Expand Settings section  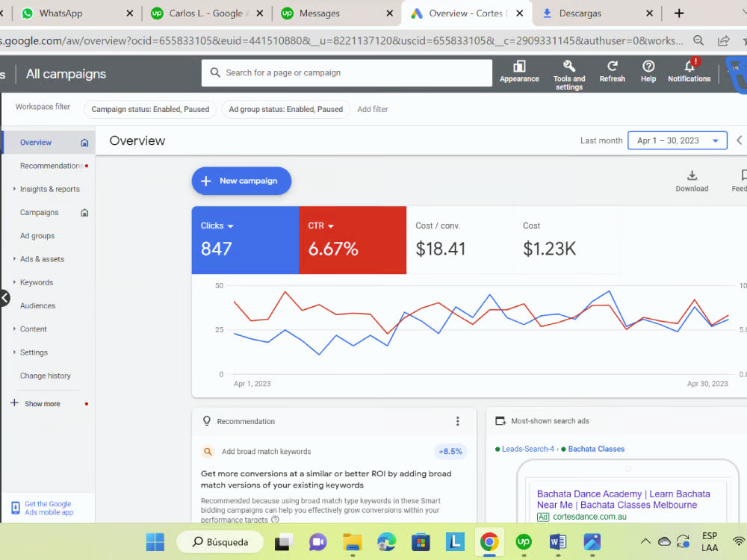pyautogui.click(x=34, y=352)
